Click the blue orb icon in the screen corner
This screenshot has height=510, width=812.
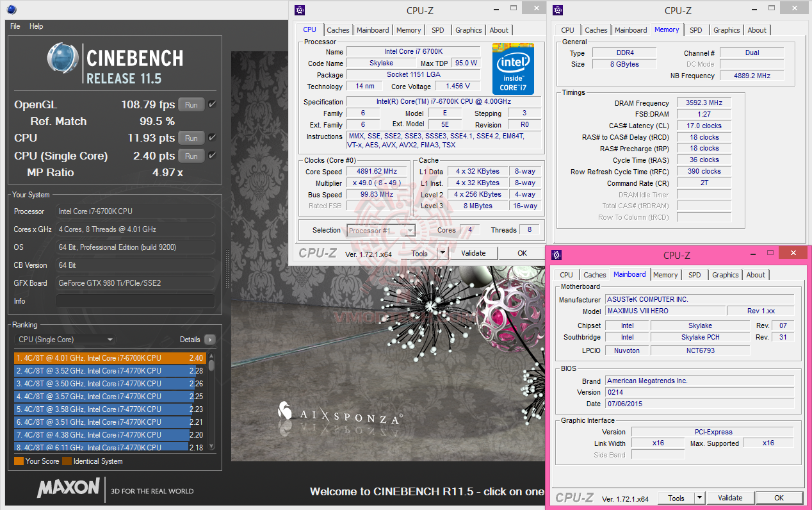[x=11, y=10]
